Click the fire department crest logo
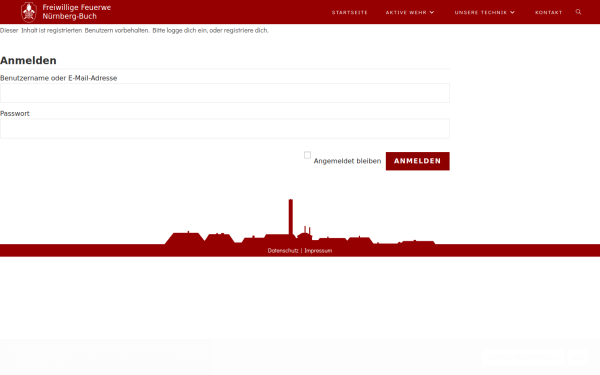The height and width of the screenshot is (375, 600). 29,12
